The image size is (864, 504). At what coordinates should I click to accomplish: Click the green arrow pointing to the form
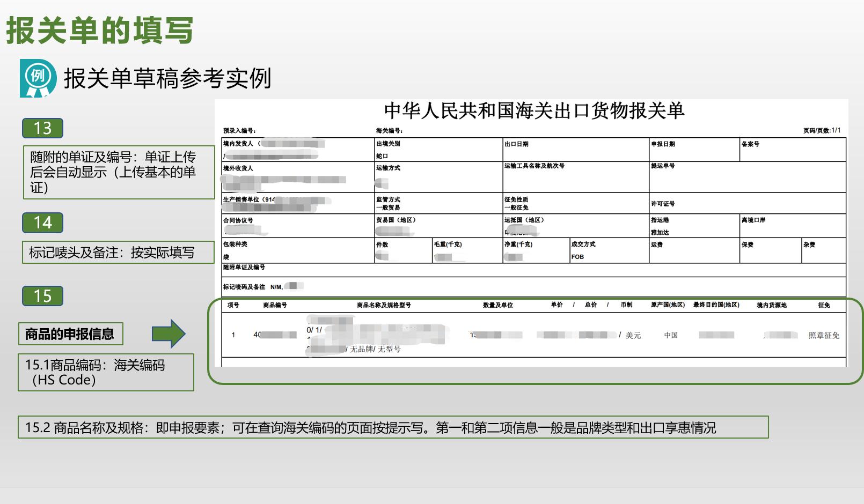pos(167,332)
